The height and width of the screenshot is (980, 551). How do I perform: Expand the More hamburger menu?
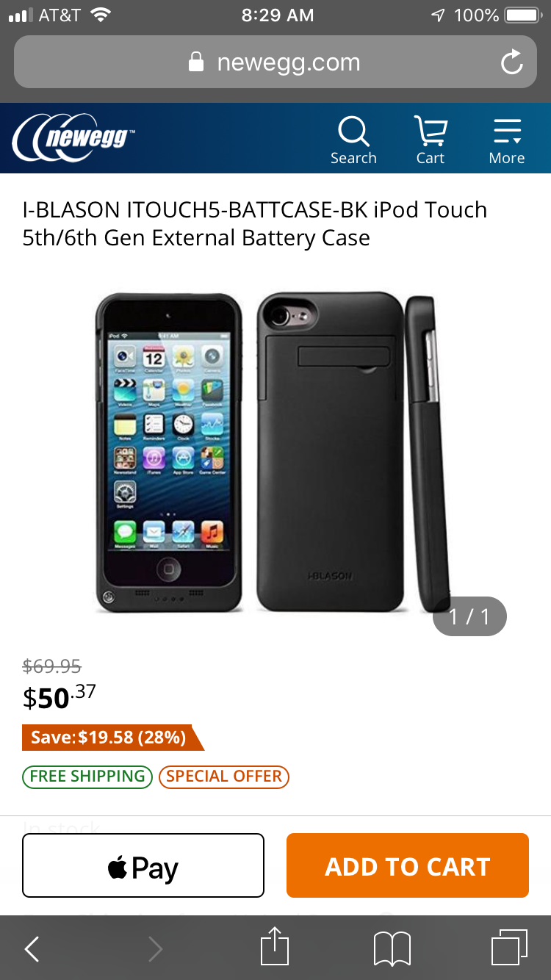tap(507, 140)
